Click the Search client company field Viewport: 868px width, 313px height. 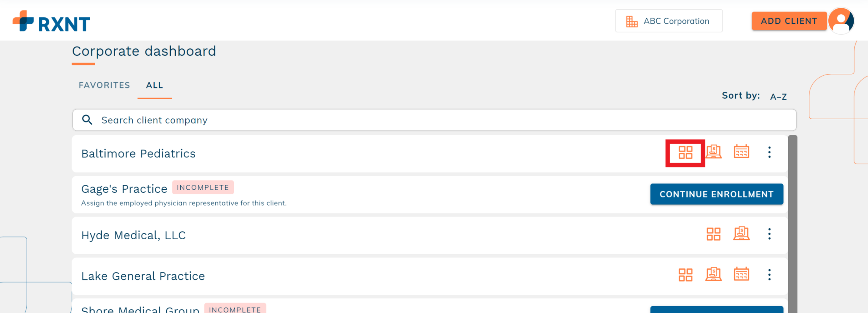434,120
